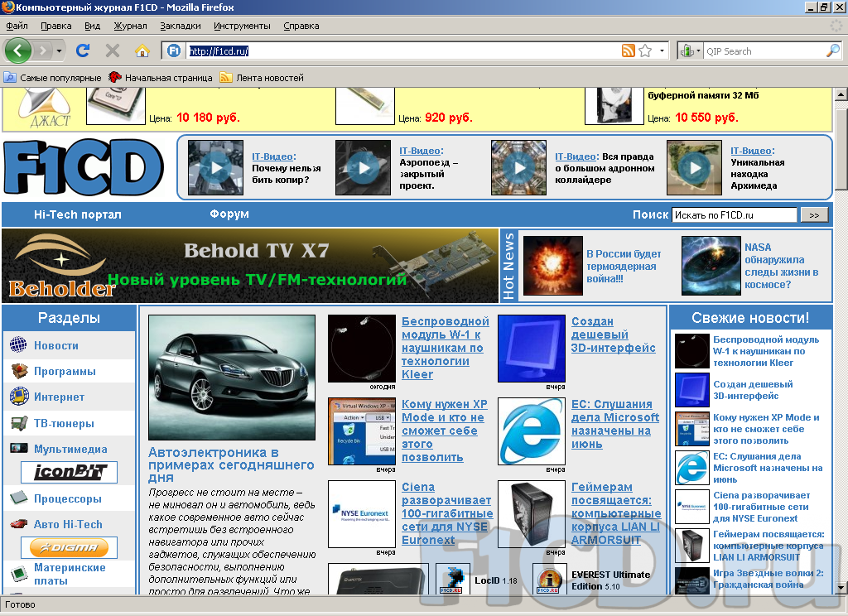Submit site search with >> button
The width and height of the screenshot is (848, 616).
(x=814, y=214)
